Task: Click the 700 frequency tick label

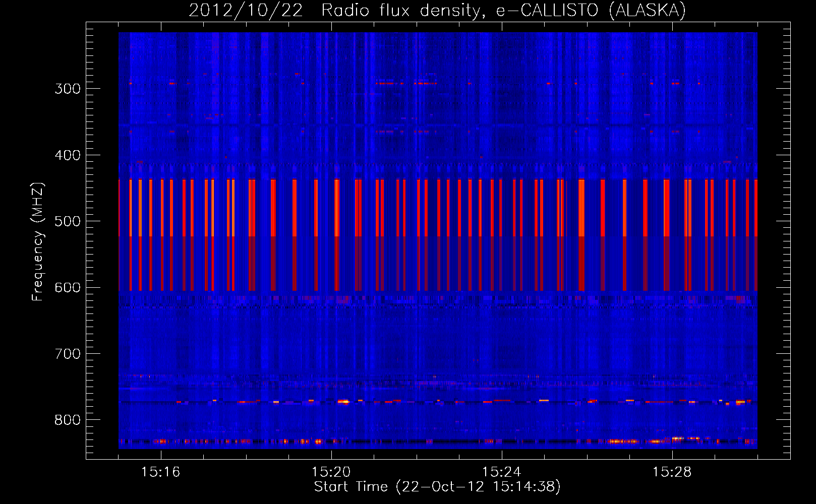Action: (68, 354)
